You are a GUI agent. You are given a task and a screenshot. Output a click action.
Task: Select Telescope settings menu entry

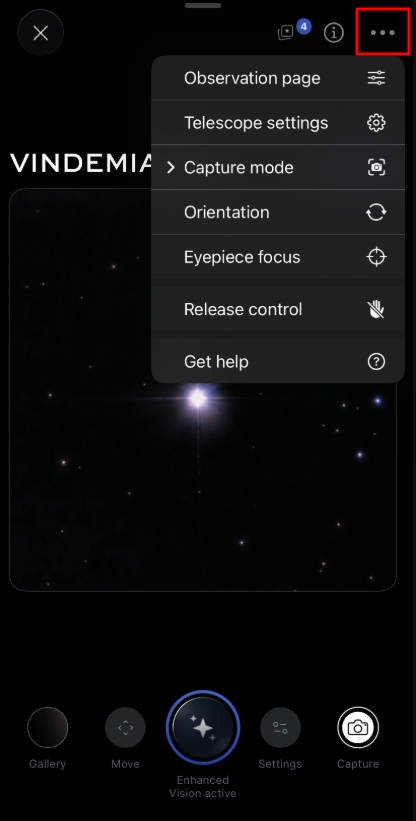coord(278,123)
